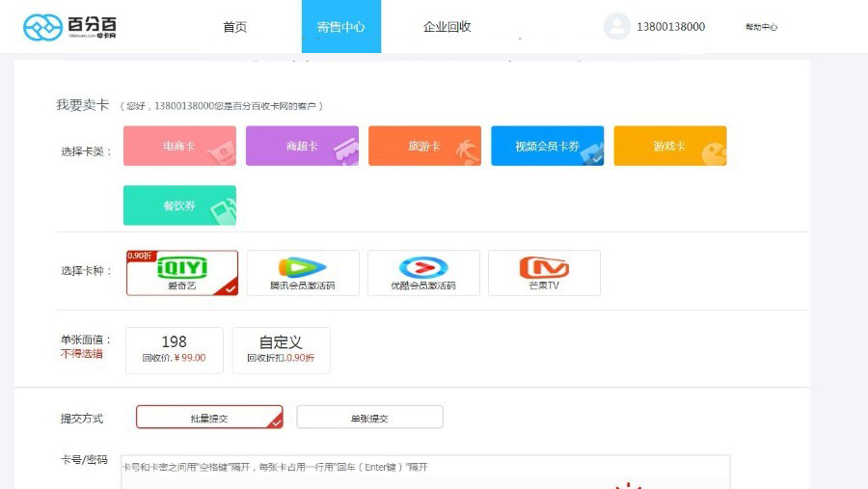
Task: Pick the 游戏卡 category
Action: (x=670, y=146)
